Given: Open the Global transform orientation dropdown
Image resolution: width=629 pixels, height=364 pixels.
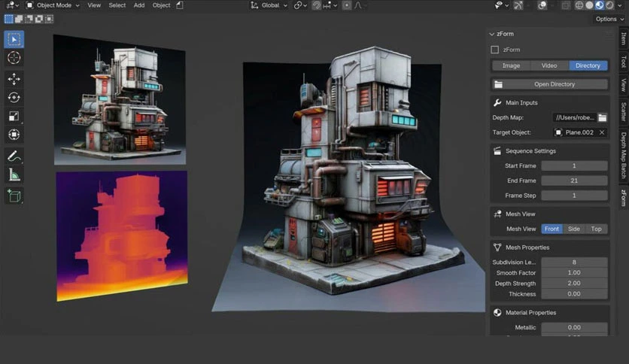Looking at the screenshot, I should click(269, 5).
